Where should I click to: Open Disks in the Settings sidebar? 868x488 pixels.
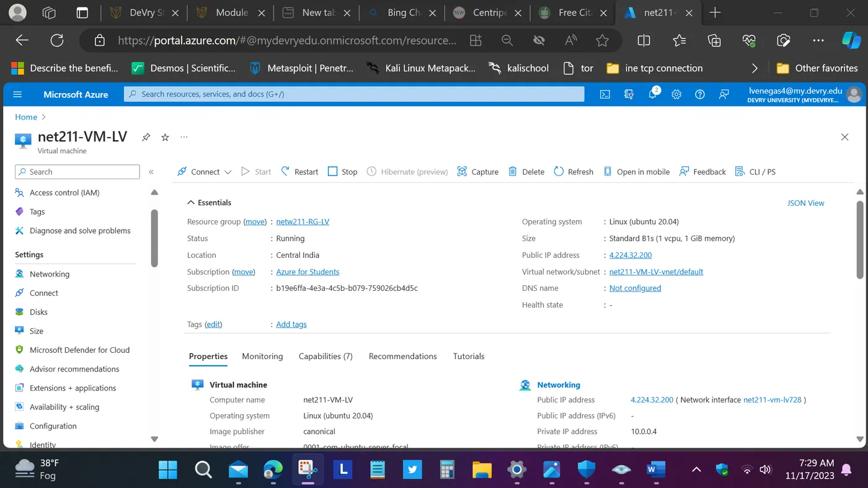38,312
